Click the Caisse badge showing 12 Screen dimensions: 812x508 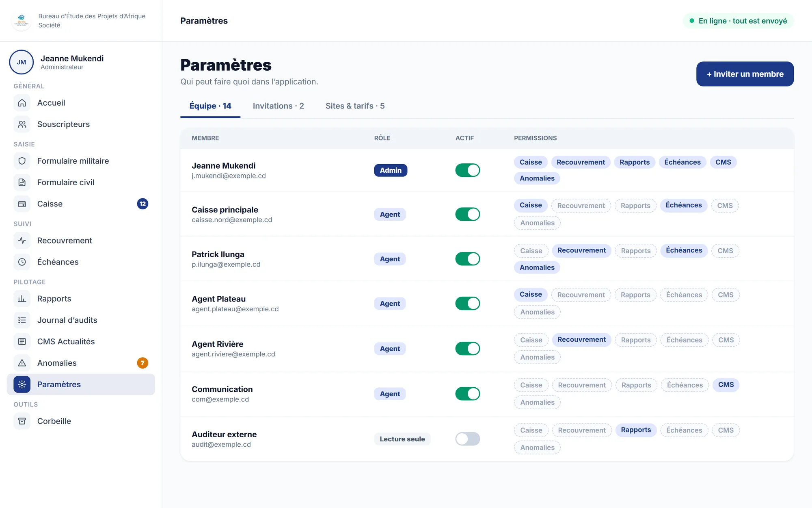[x=143, y=204]
